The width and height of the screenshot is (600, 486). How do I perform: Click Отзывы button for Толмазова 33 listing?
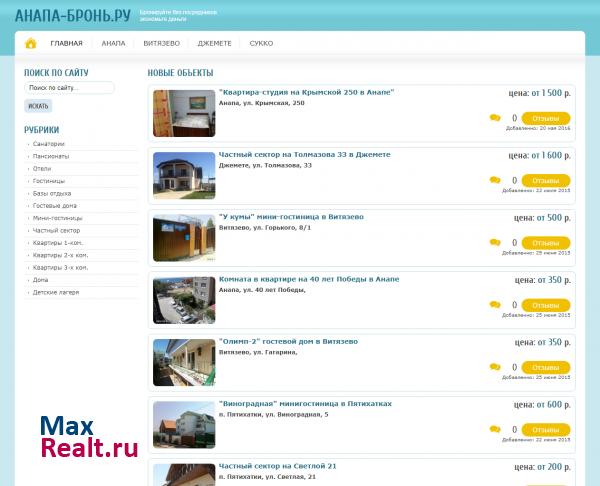546,181
